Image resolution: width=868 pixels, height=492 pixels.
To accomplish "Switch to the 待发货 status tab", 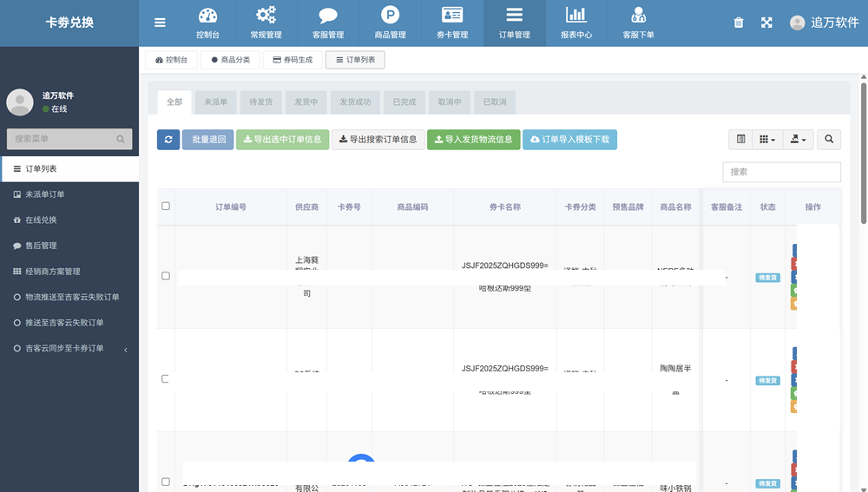I will (x=260, y=102).
